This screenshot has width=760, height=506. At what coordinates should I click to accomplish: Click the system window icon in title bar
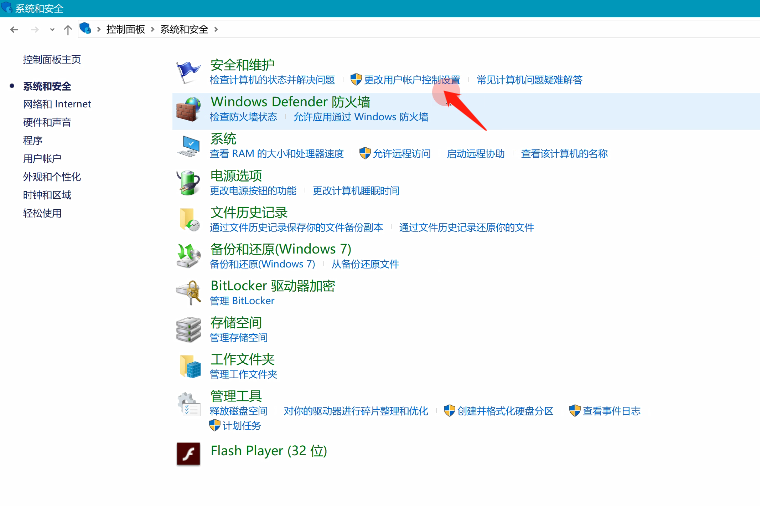click(6, 8)
